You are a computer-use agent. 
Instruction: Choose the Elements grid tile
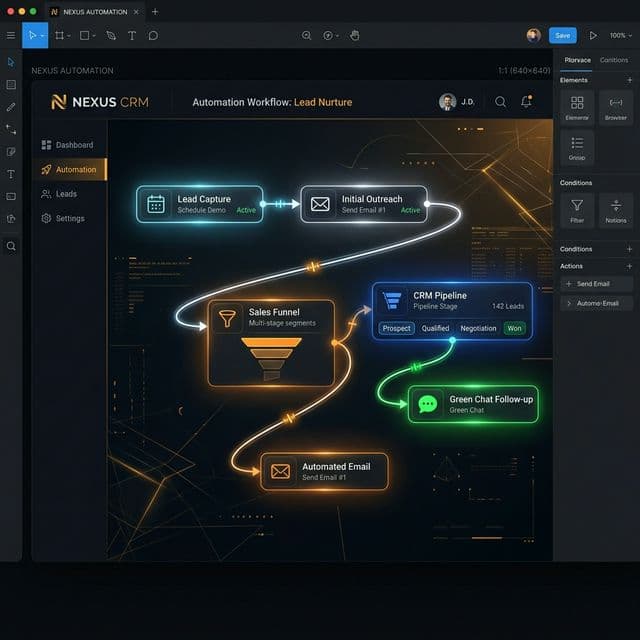[577, 107]
